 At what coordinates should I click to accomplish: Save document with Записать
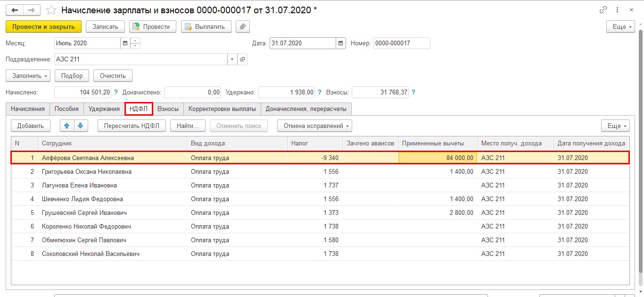pos(105,27)
